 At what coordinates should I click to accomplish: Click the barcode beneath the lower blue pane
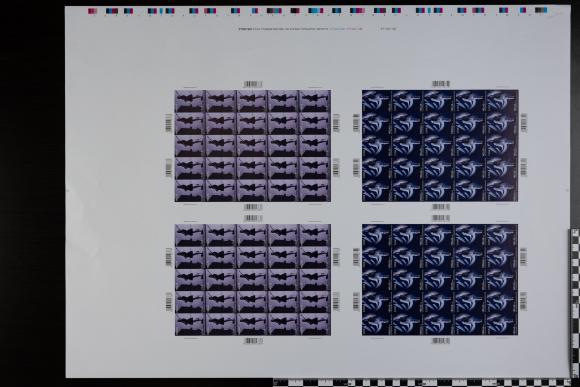point(441,341)
